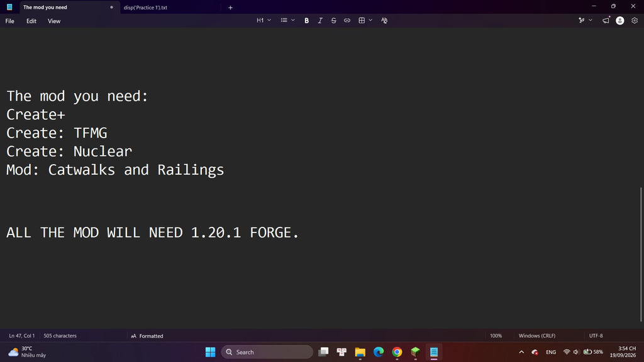Image resolution: width=644 pixels, height=362 pixels.
Task: Open the heading style H1 dropdown
Action: click(264, 21)
